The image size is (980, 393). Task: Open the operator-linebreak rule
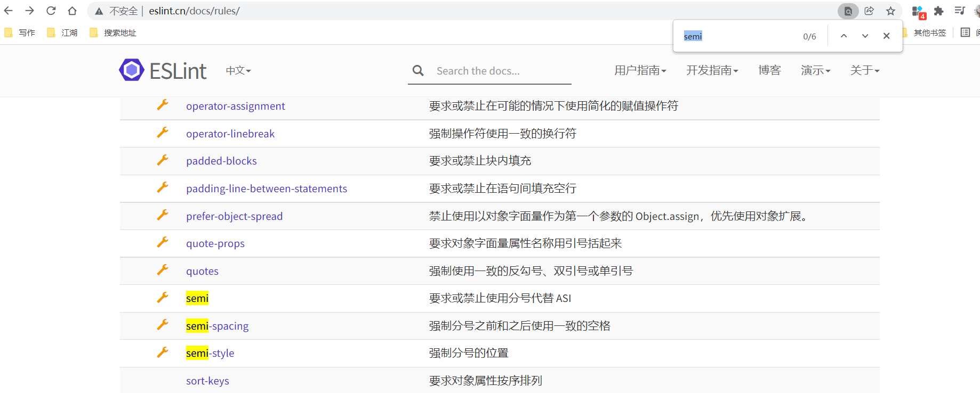pyautogui.click(x=230, y=134)
